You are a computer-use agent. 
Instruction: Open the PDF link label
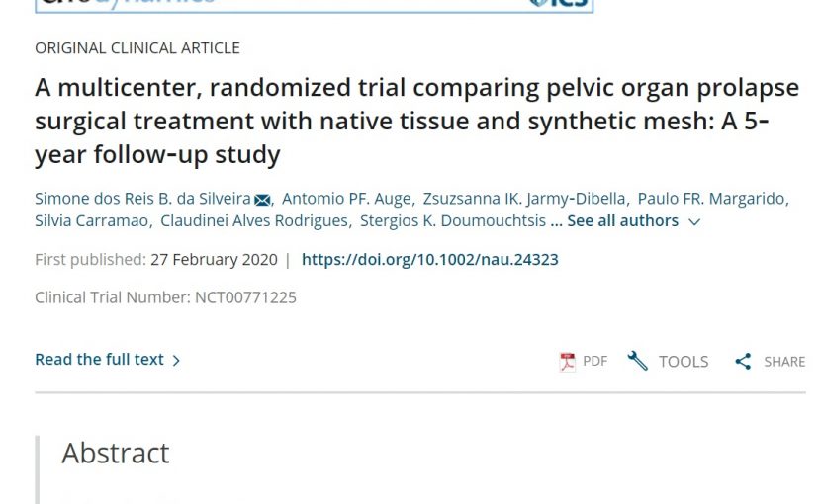(594, 361)
